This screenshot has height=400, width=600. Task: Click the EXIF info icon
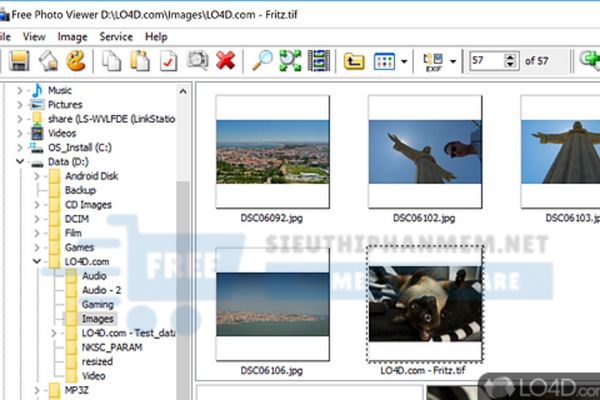click(x=433, y=62)
